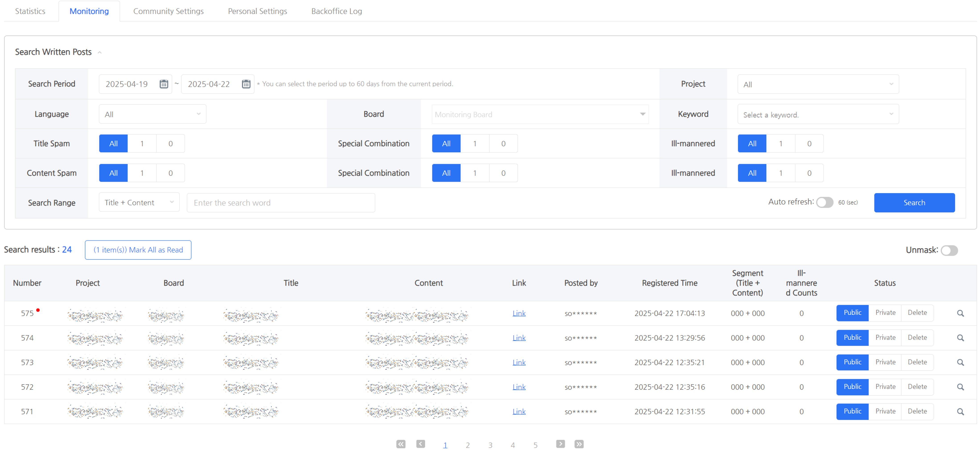The image size is (980, 452).
Task: Click the previous page arrow
Action: 420,444
